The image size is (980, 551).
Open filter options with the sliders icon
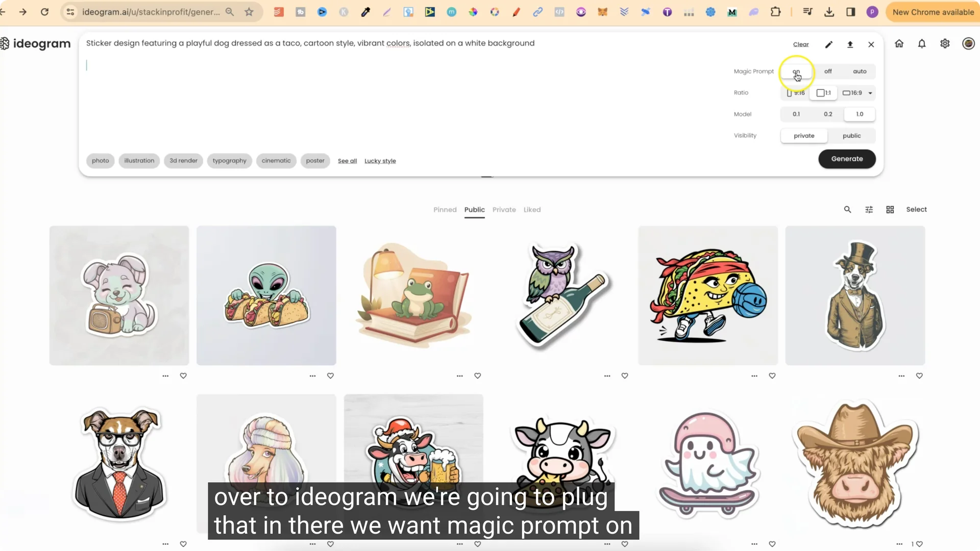(869, 209)
